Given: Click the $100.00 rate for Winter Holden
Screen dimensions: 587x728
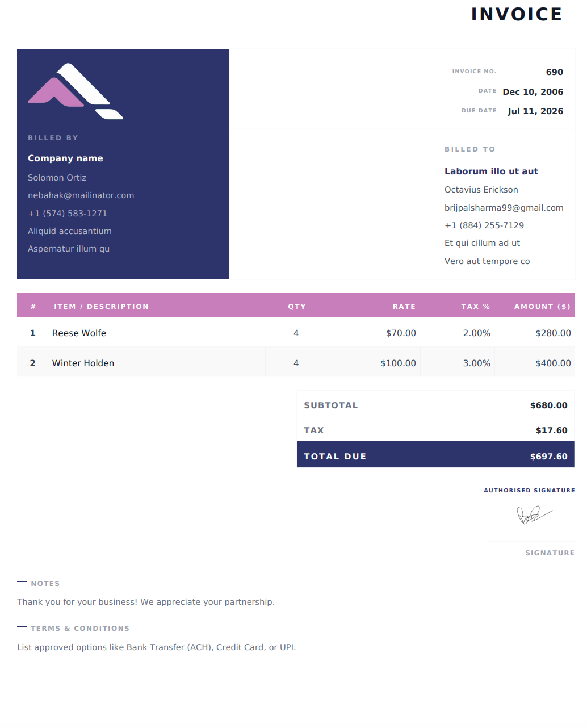Looking at the screenshot, I should 398,363.
